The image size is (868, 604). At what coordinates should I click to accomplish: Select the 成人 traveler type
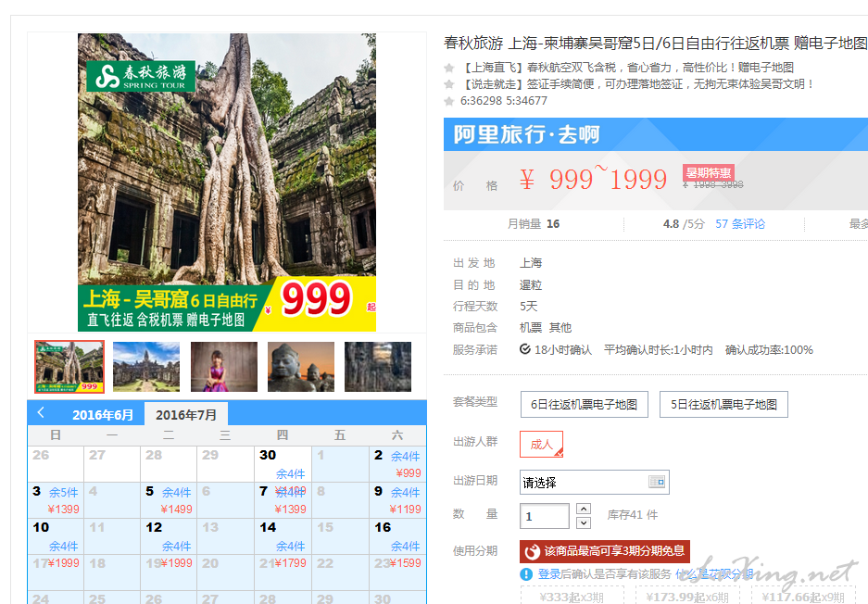[541, 444]
